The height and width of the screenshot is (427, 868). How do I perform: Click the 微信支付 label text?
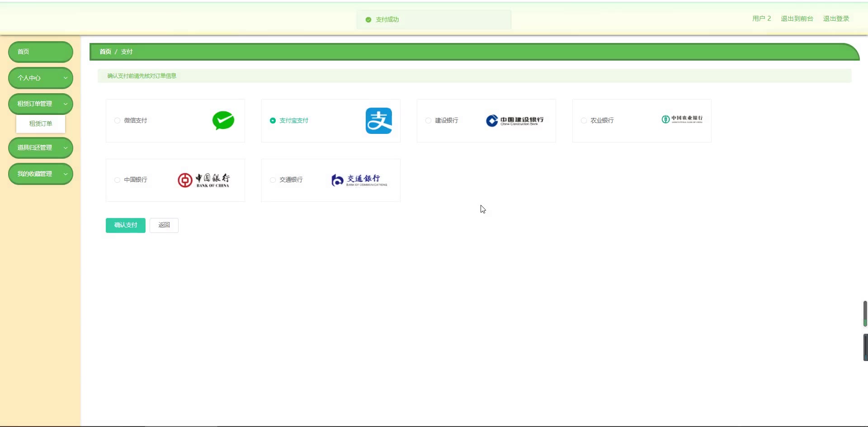click(136, 120)
